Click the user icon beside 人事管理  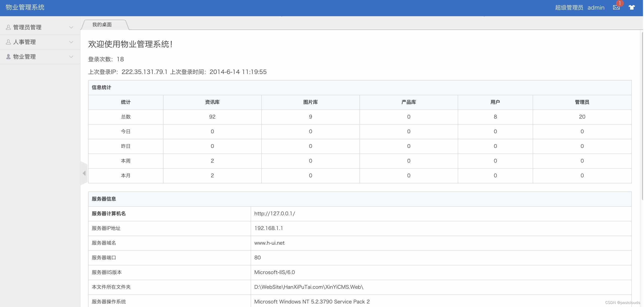coord(8,42)
